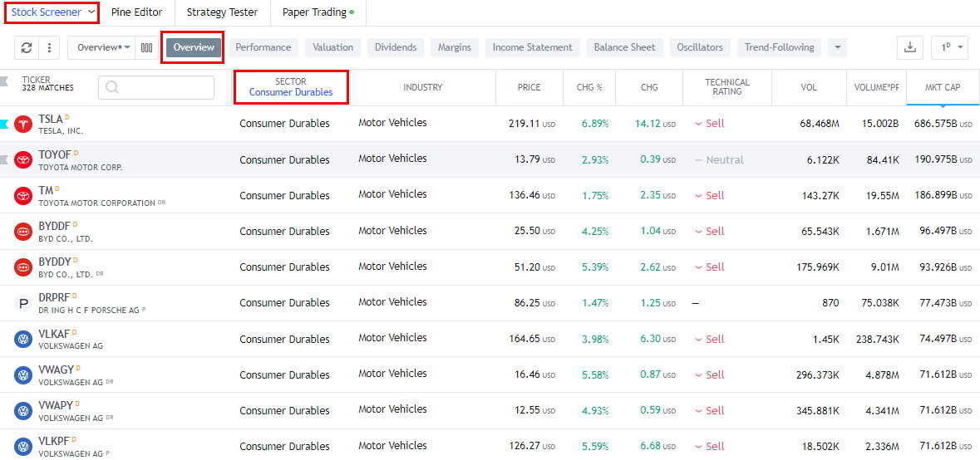Select the Trend-Following column set
Viewport: 980px width, 460px height.
[x=780, y=47]
